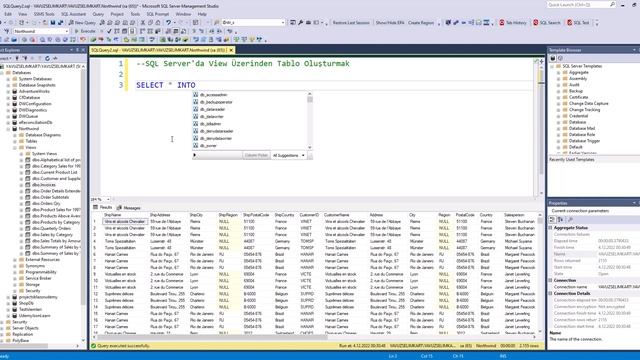The width and height of the screenshot is (640, 360).
Task: Select System Views folder
Action: (x=44, y=153)
